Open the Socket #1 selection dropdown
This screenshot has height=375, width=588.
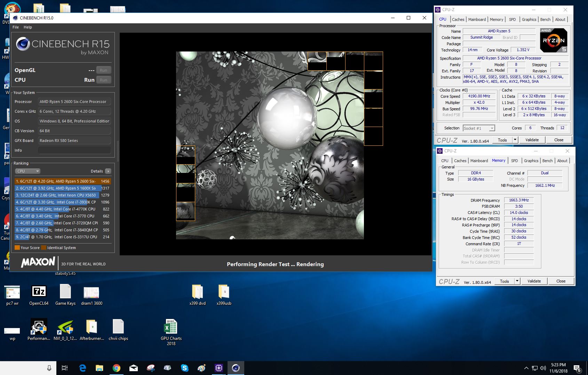(479, 128)
